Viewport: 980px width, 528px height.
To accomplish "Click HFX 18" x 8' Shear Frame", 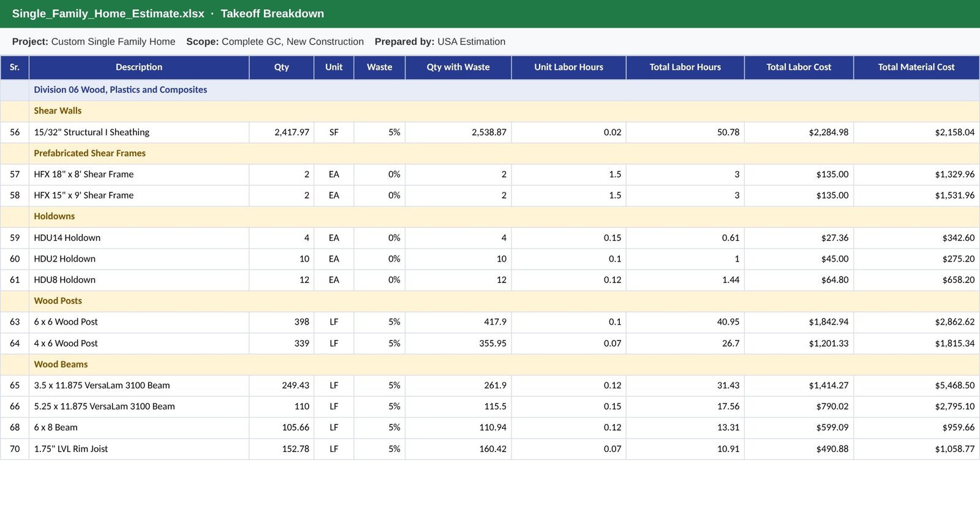I will pos(139,175).
